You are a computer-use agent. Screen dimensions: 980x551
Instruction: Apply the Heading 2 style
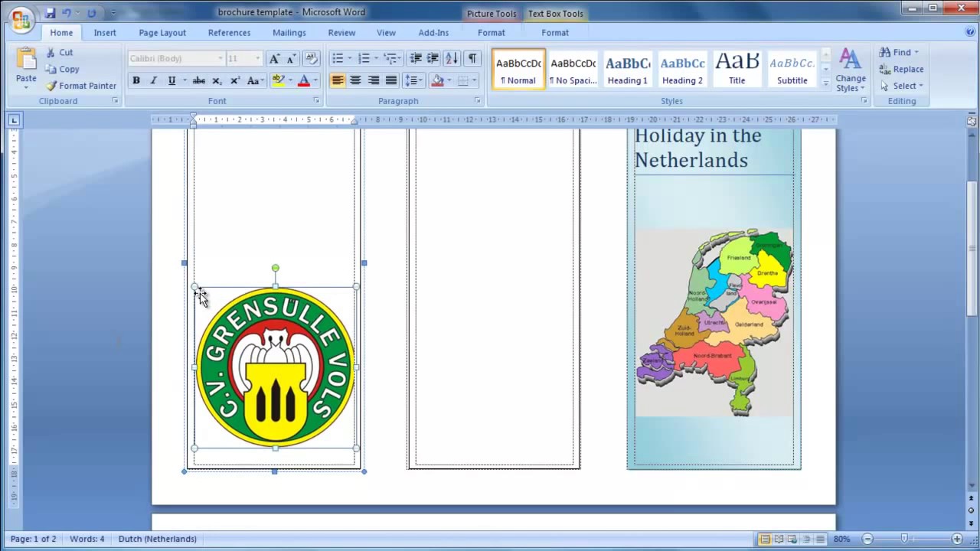tap(682, 70)
